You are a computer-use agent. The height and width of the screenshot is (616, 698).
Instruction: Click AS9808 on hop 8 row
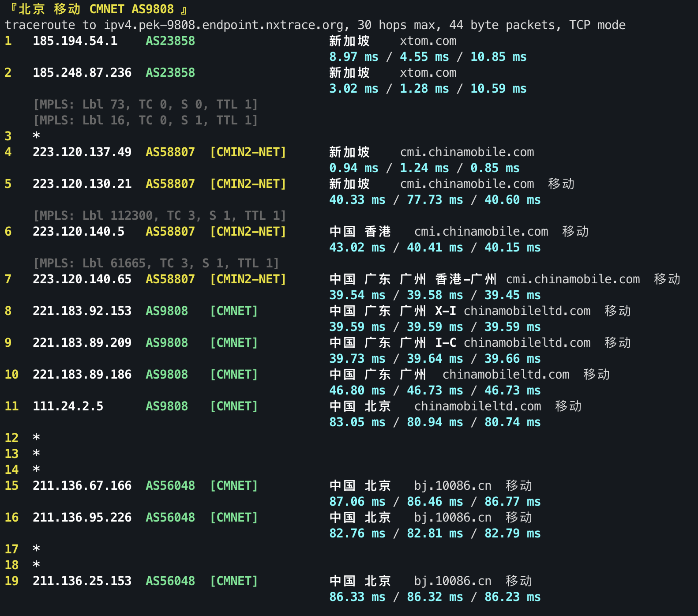(x=167, y=311)
